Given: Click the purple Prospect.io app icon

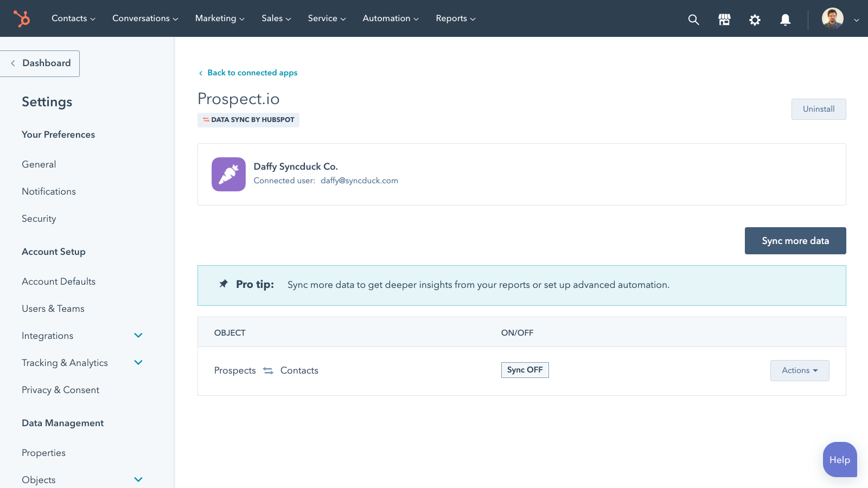Looking at the screenshot, I should click(x=228, y=174).
